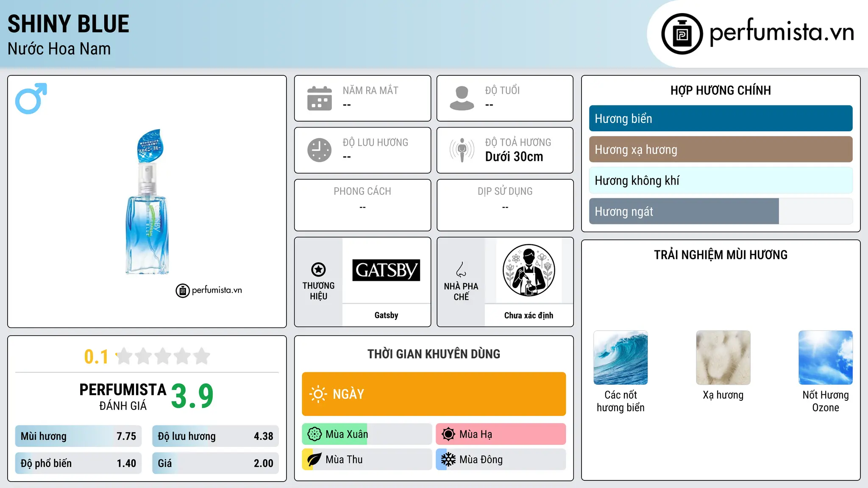
Task: Click the Các nốt hương biển caption
Action: pyautogui.click(x=620, y=401)
